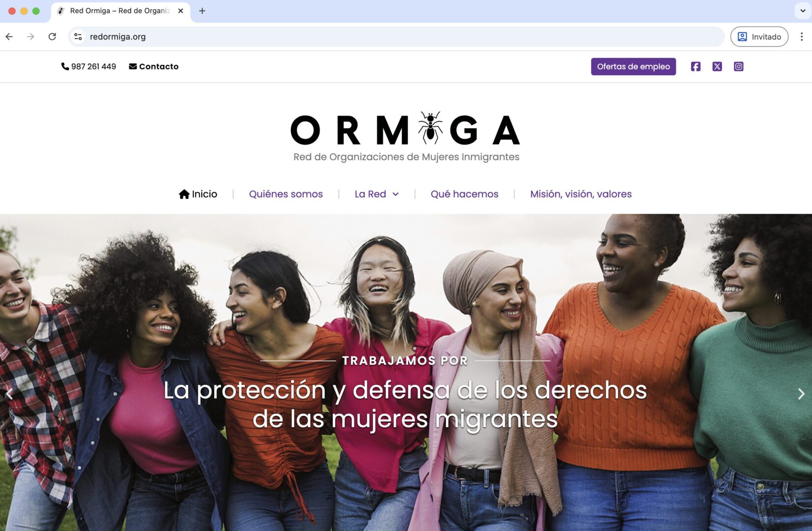The image size is (812, 531).
Task: Open the tab search chevron dropdown
Action: (x=803, y=11)
